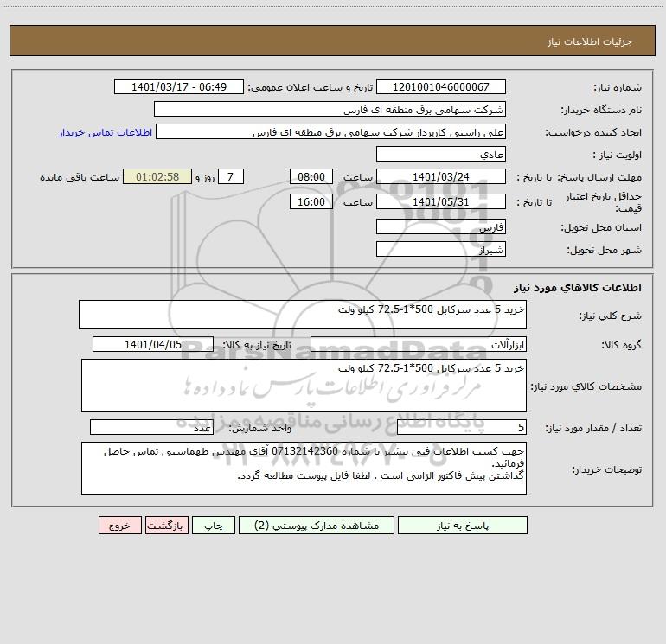
Task: Click response deadline date 1401/03/24
Action: pos(441,176)
